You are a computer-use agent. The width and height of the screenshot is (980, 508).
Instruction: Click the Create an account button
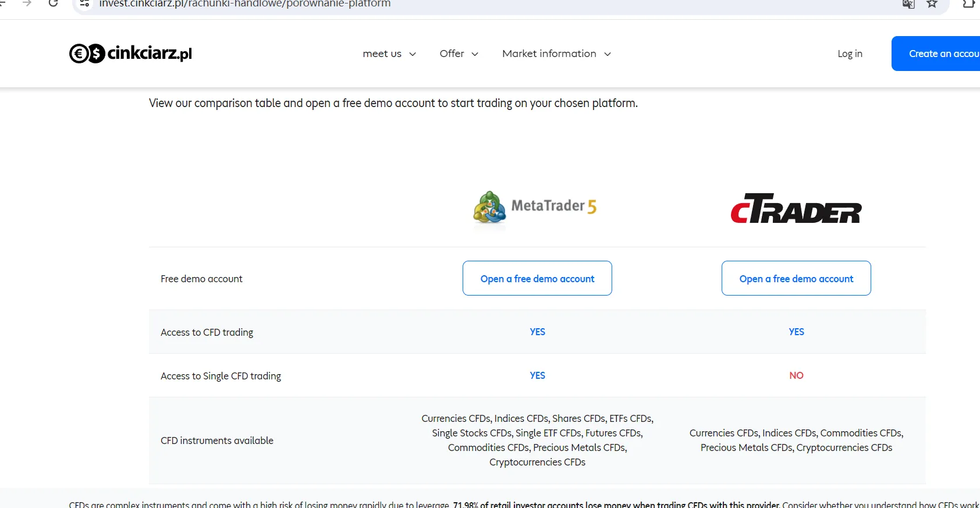(x=936, y=54)
